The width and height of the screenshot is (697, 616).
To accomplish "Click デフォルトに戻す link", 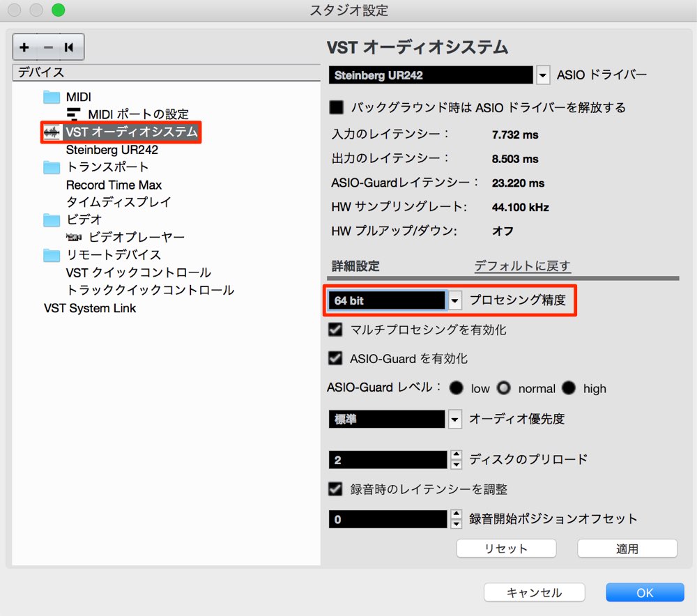I will [522, 265].
